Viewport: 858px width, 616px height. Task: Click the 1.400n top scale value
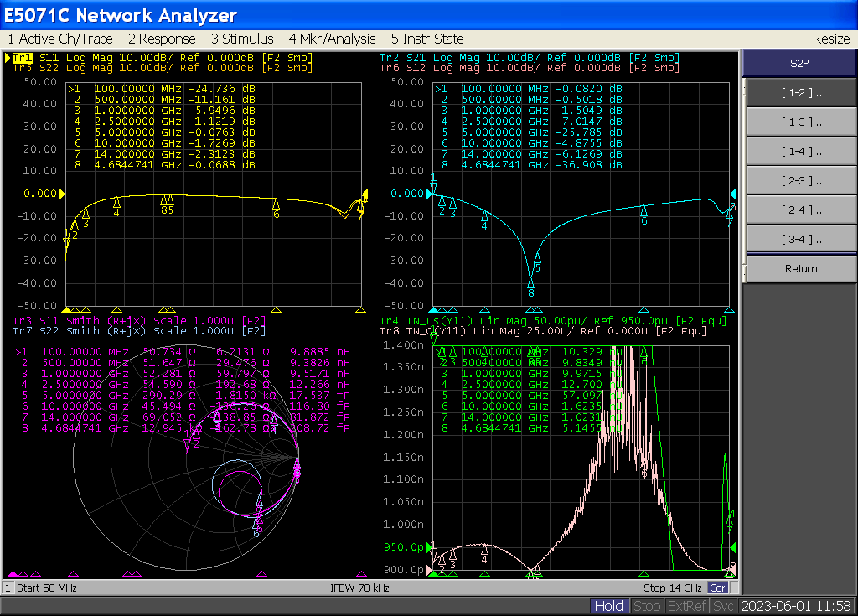(x=403, y=345)
